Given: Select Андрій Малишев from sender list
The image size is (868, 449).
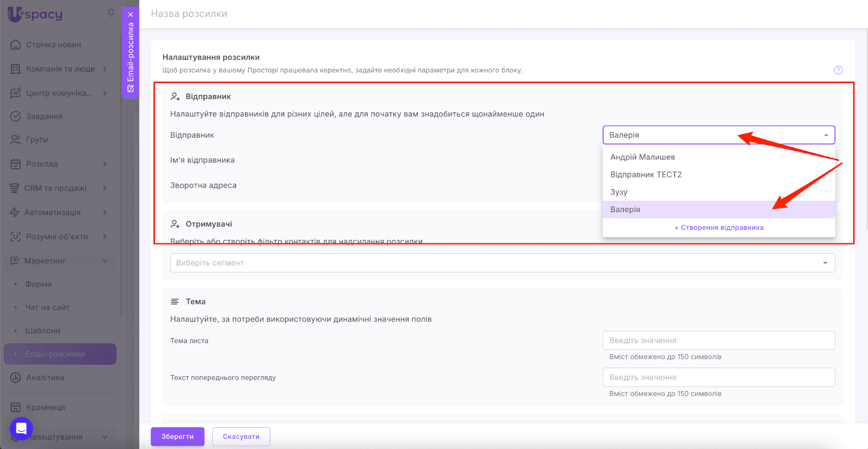Looking at the screenshot, I should coord(643,157).
